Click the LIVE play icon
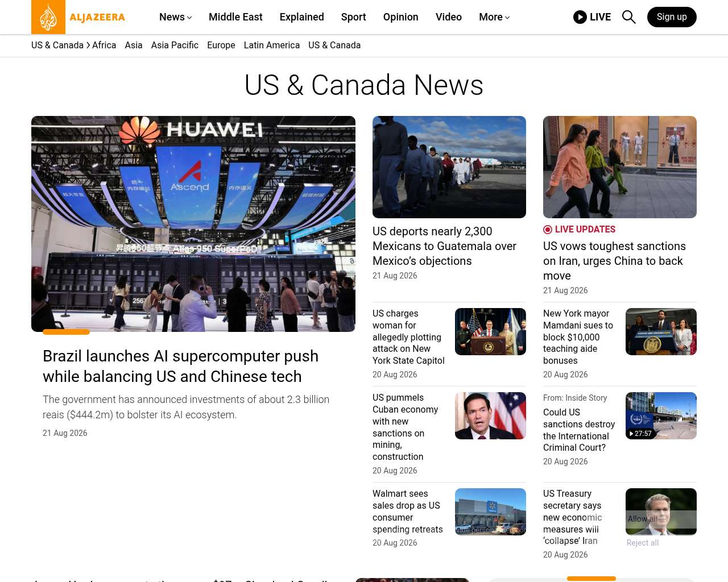Screen dimensions: 728x582 (580, 17)
